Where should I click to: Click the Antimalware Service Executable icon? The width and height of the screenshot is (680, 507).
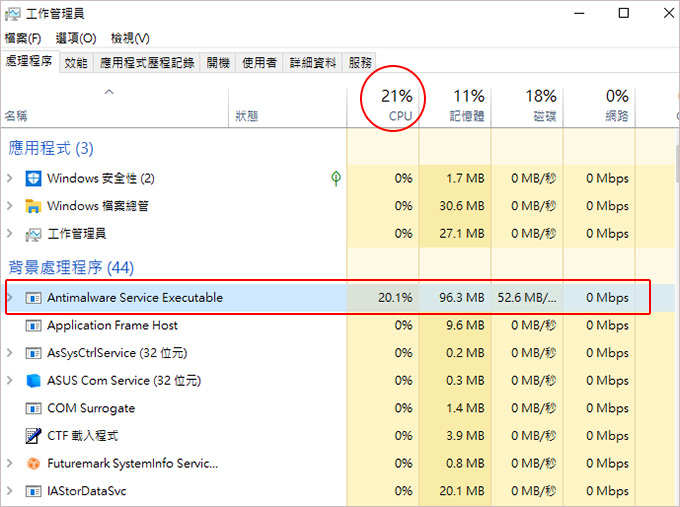pyautogui.click(x=33, y=298)
